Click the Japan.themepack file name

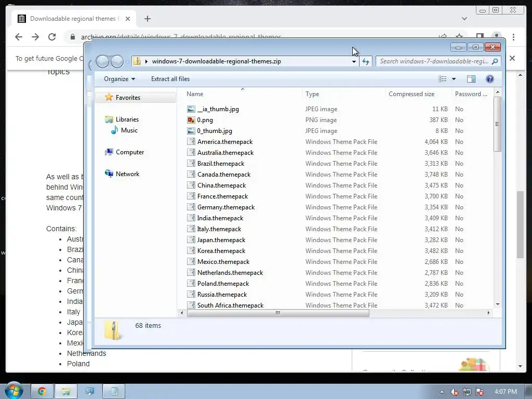(x=221, y=240)
